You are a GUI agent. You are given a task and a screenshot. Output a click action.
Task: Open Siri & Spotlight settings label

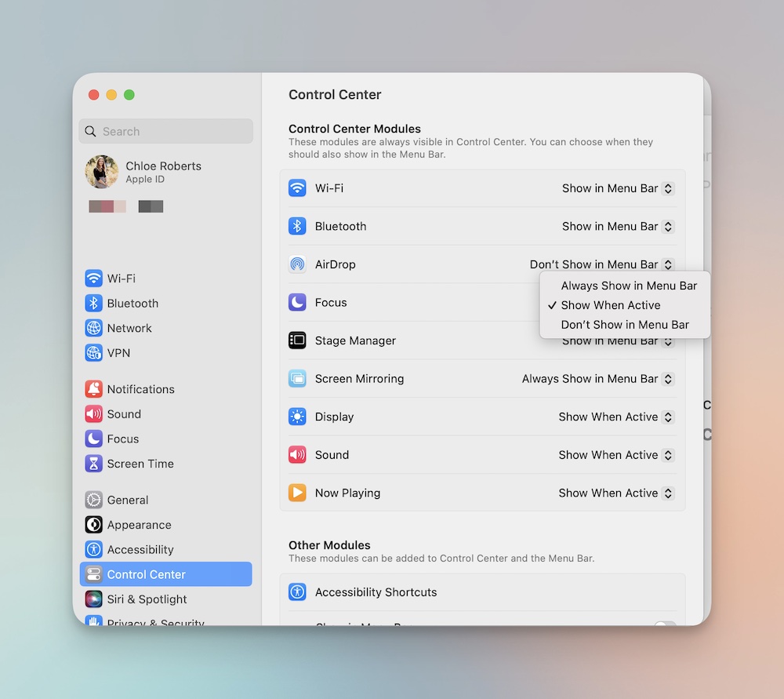tap(147, 599)
